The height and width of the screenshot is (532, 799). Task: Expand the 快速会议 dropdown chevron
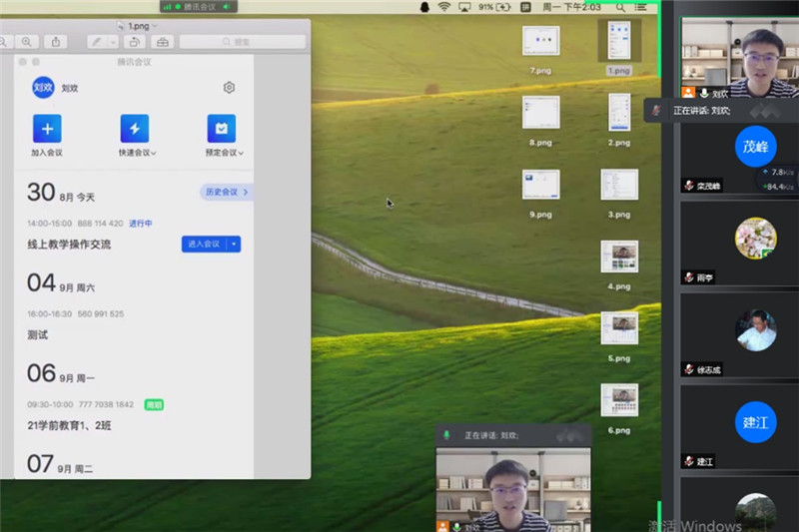tap(153, 154)
